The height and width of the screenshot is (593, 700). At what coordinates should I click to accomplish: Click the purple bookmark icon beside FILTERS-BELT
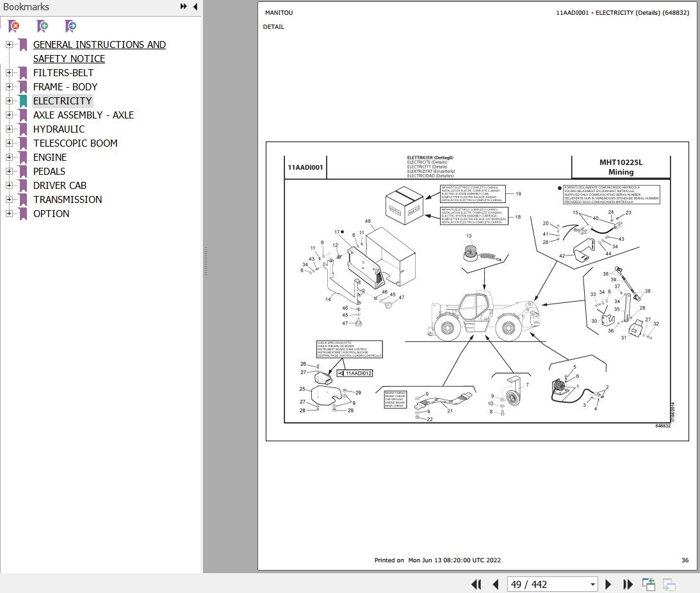[x=23, y=73]
